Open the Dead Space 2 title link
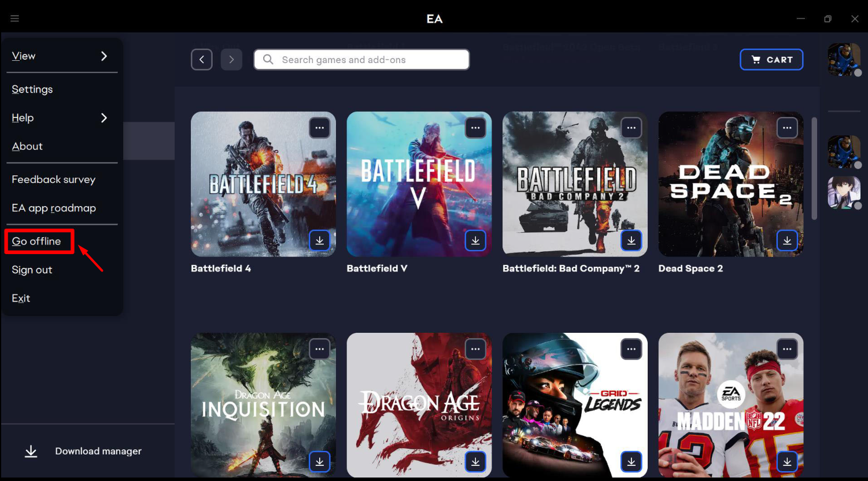This screenshot has width=868, height=481. 690,269
